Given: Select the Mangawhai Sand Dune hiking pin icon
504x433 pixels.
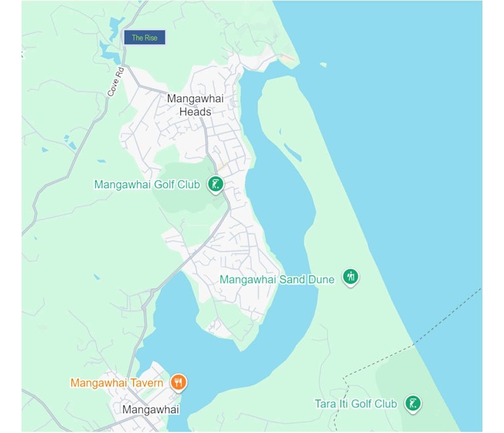Looking at the screenshot, I should [x=350, y=278].
